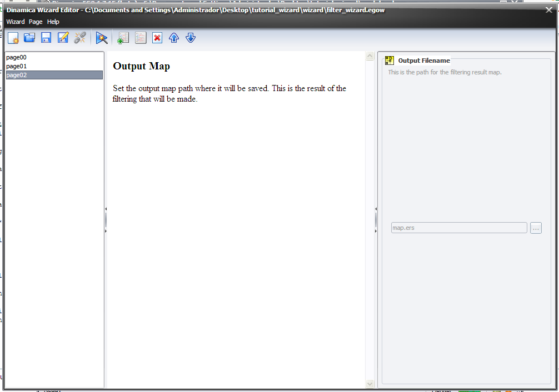Click scroll down arrow of description pane
Viewport: 559px width, 392px height.
pos(370,384)
